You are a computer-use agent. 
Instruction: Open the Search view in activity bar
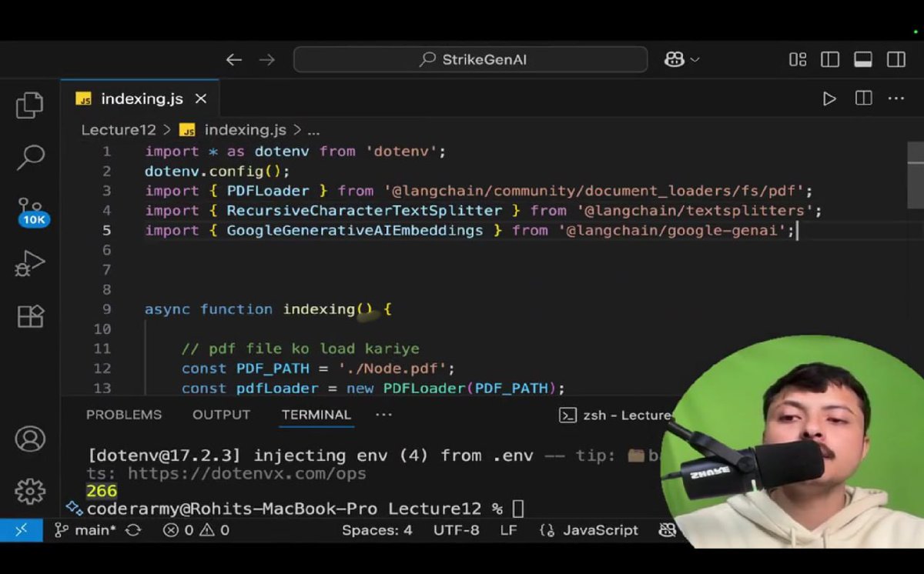pyautogui.click(x=30, y=157)
